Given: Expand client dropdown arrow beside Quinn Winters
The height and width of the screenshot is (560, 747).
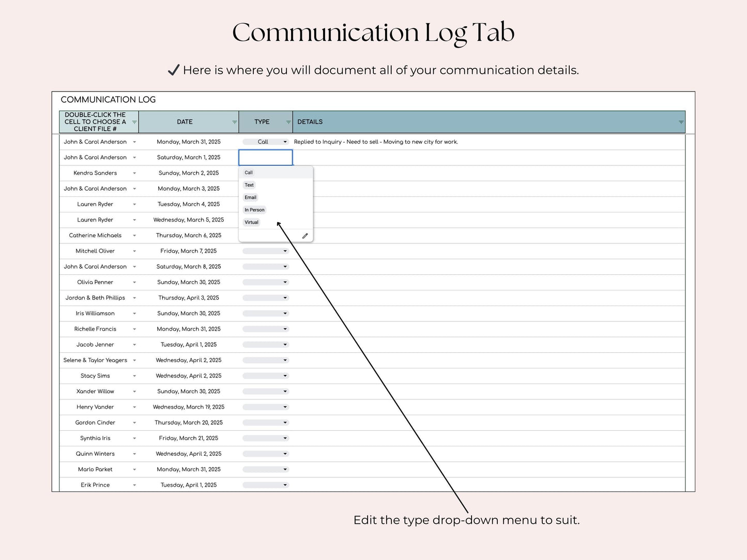Looking at the screenshot, I should tap(134, 454).
